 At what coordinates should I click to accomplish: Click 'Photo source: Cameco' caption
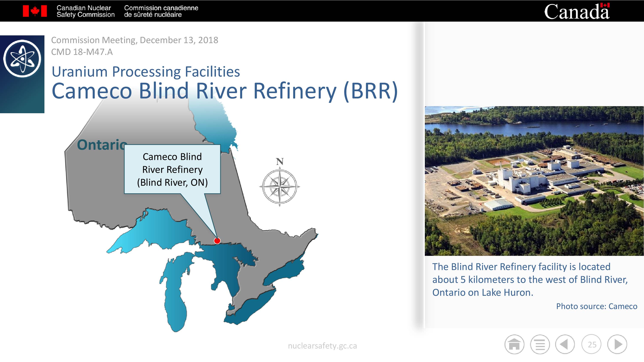pos(597,306)
